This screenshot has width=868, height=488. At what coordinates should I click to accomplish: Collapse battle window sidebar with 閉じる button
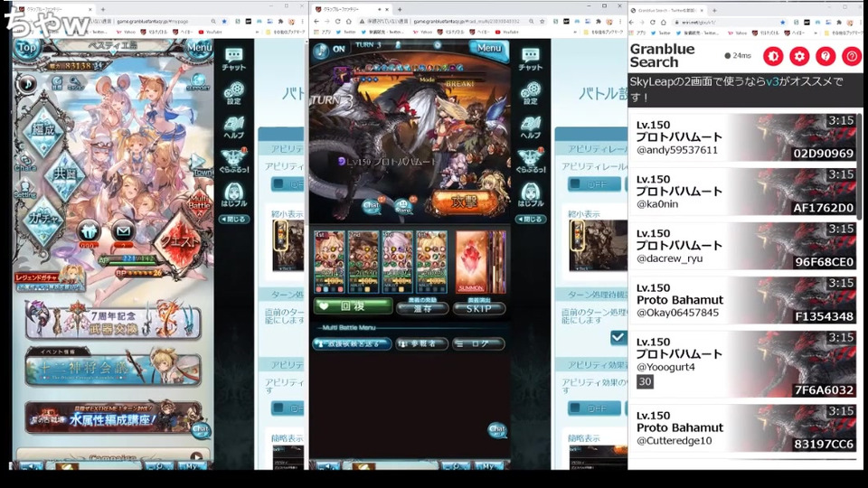[x=531, y=219]
